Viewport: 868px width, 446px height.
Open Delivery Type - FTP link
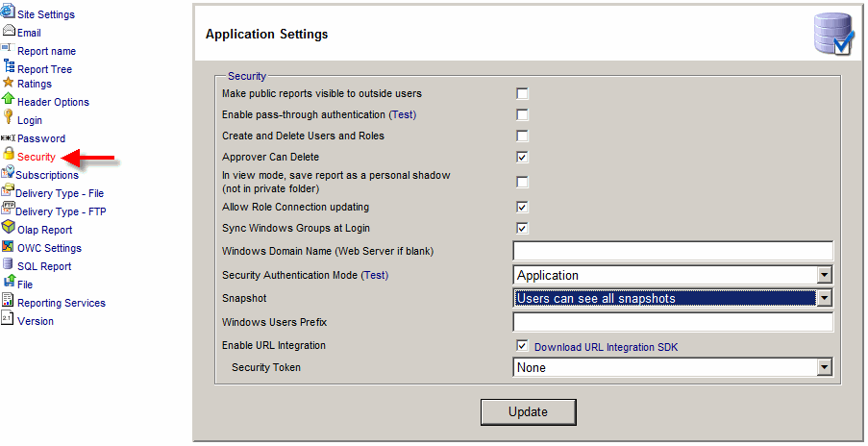pos(61,211)
